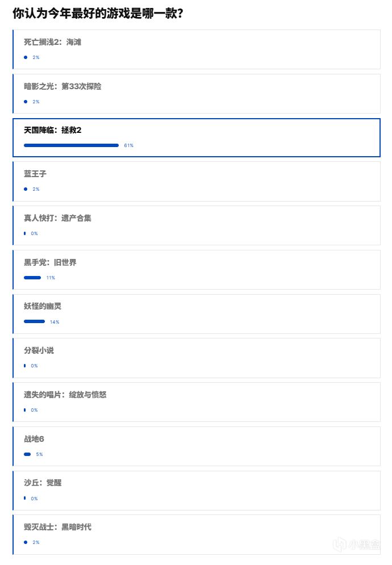The width and height of the screenshot is (392, 565).
Task: Vote for 暗影之光：第33次探险
Action: coord(196,93)
